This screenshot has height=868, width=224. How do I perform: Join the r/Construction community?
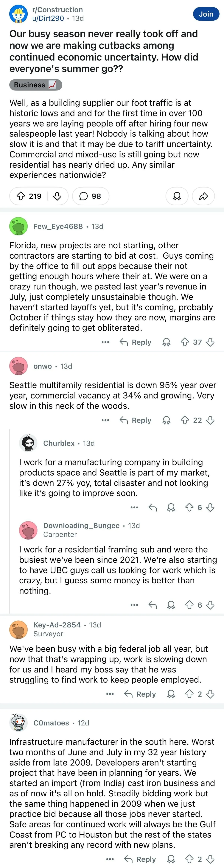(x=206, y=14)
